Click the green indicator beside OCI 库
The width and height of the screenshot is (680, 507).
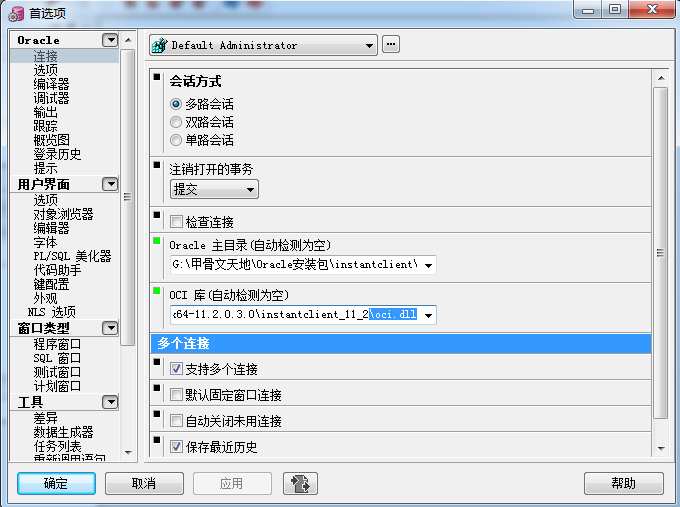click(x=157, y=291)
